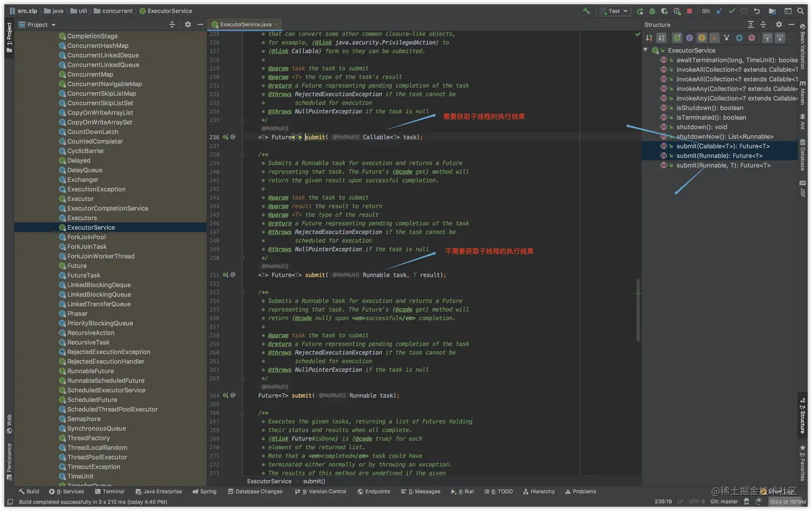Open the Build tool window
Viewport: 812px width, 511px height.
pyautogui.click(x=29, y=492)
